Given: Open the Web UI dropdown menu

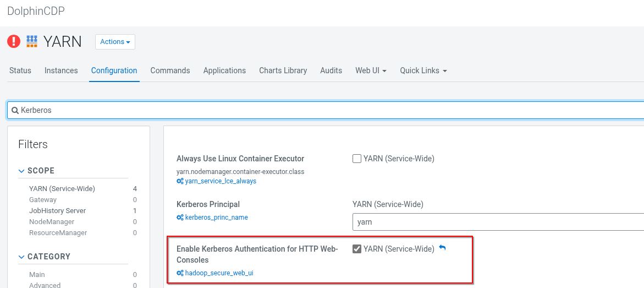Looking at the screenshot, I should pos(371,70).
